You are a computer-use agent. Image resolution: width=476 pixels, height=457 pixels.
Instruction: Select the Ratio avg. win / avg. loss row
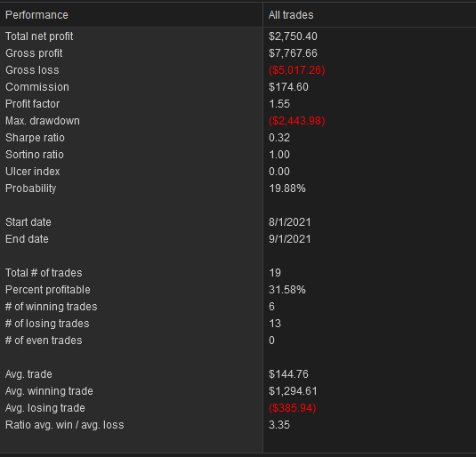coord(238,425)
